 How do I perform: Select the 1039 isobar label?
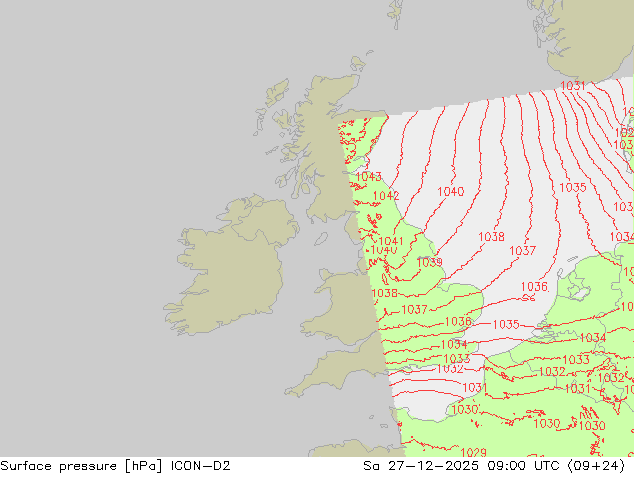[x=429, y=262]
